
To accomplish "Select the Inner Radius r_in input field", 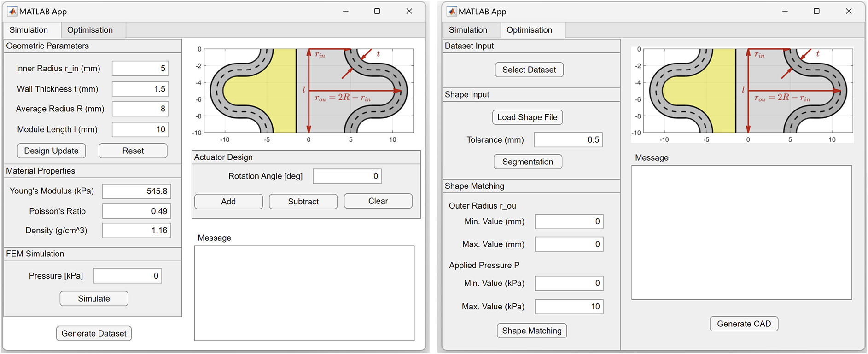I will [x=140, y=69].
